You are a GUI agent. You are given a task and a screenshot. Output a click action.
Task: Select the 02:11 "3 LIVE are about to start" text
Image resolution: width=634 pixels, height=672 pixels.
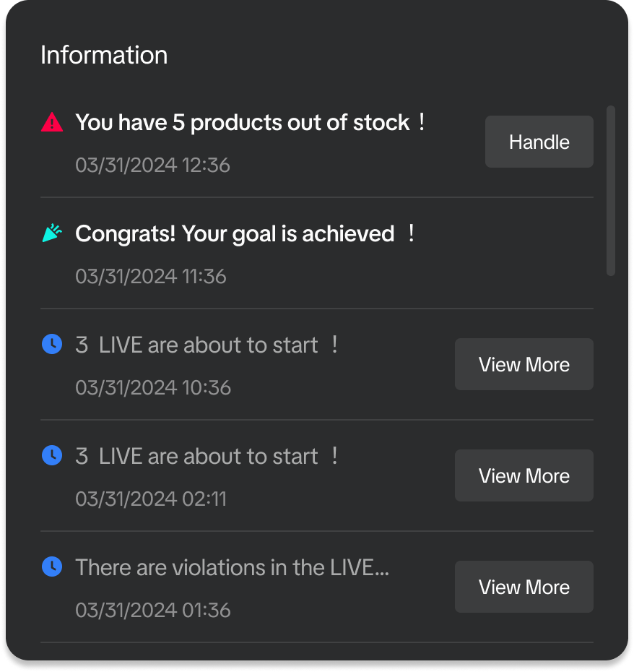[196, 456]
